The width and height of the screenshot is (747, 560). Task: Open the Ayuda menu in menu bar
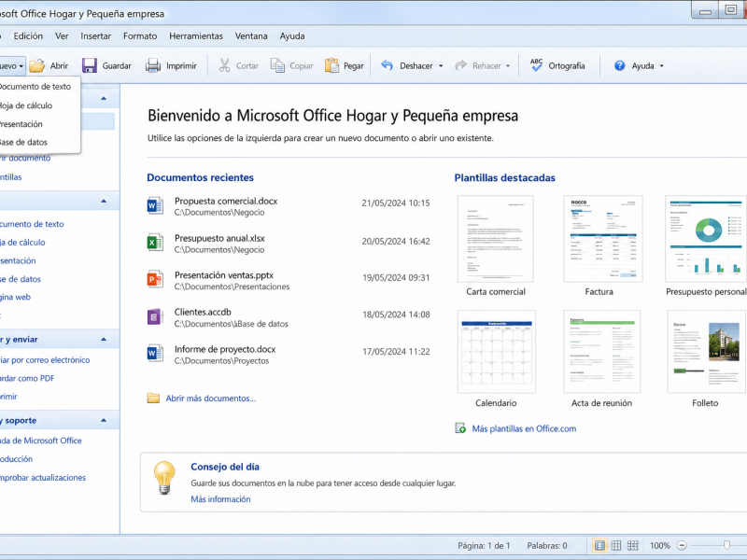(x=292, y=36)
